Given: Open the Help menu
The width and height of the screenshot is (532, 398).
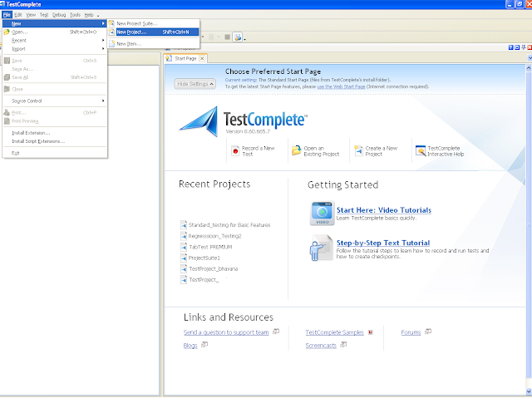Looking at the screenshot, I should (89, 15).
